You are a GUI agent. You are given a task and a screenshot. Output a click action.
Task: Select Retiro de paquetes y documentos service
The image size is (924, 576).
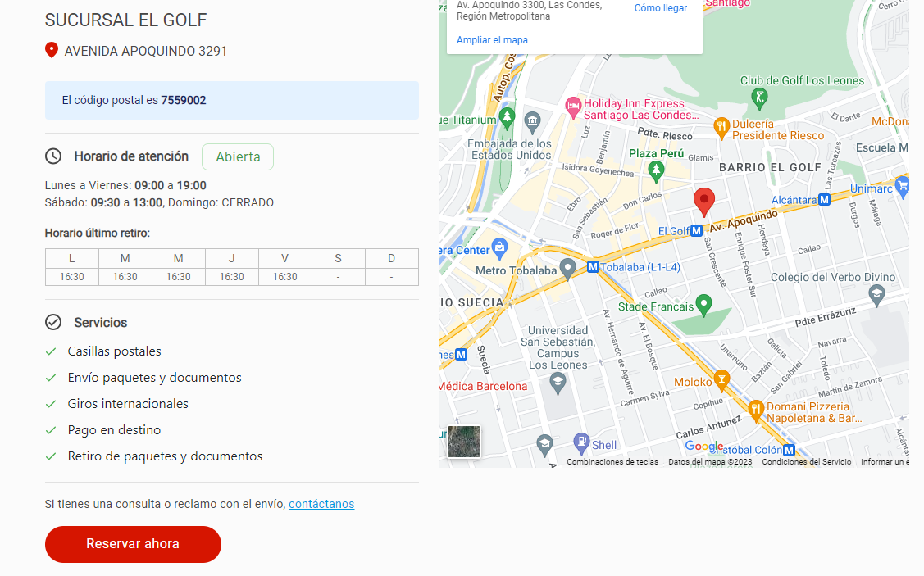[165, 456]
